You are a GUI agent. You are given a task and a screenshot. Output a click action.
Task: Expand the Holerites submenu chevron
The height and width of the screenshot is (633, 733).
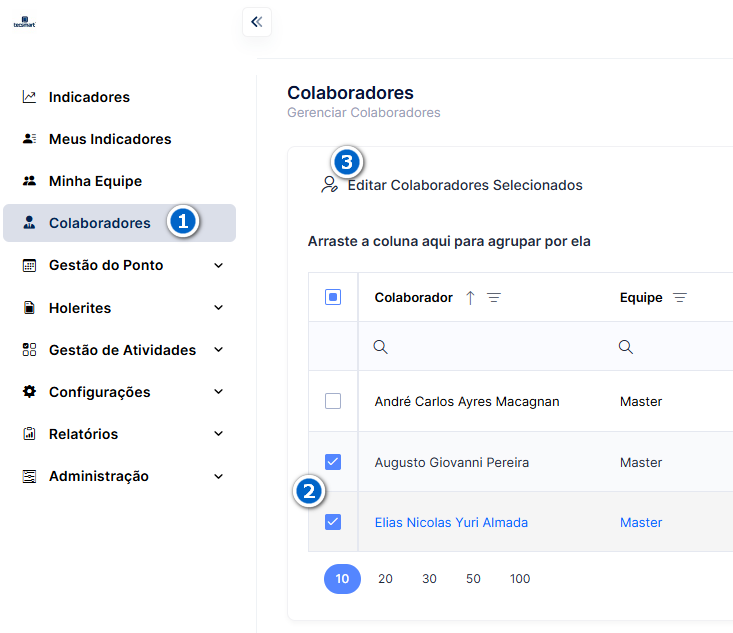[x=218, y=308]
